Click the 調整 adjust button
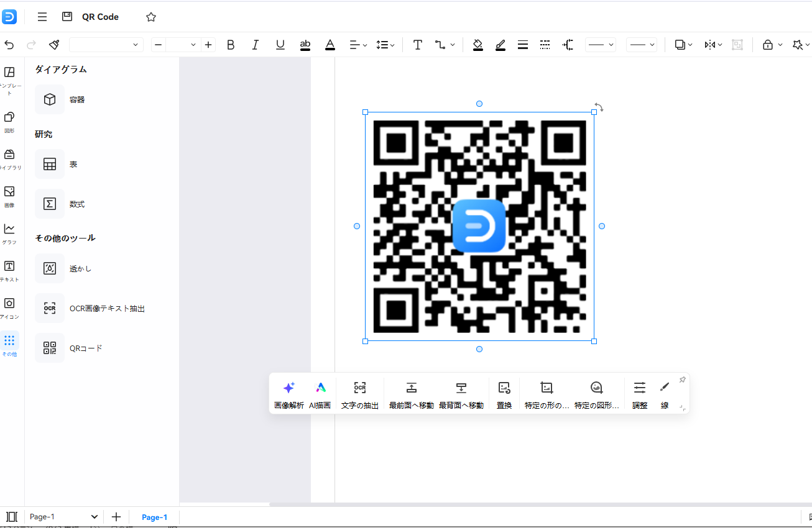Viewport: 812px width, 528px height. coord(640,388)
